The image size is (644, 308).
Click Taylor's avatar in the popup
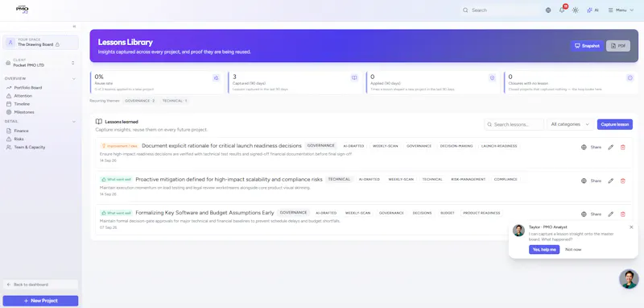click(518, 231)
